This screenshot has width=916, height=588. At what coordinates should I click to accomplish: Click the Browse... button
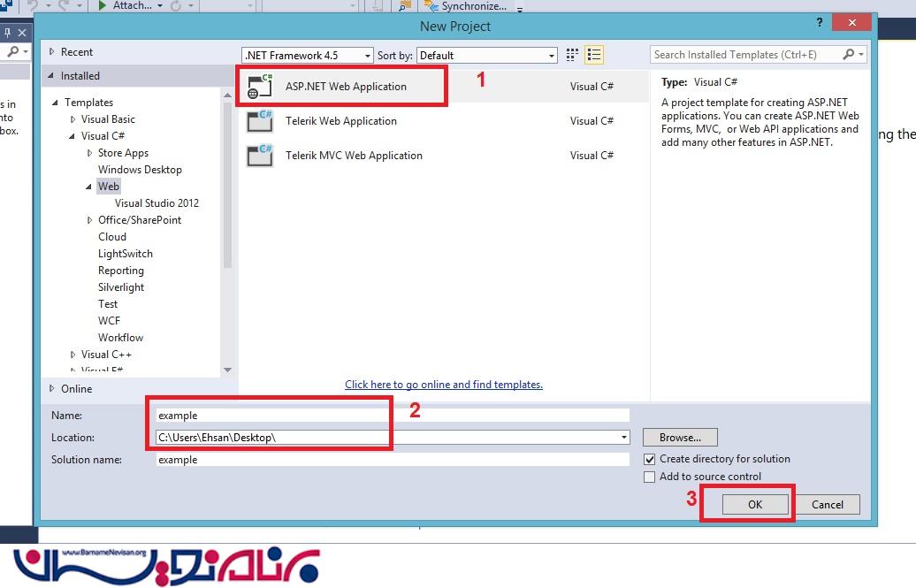point(680,437)
